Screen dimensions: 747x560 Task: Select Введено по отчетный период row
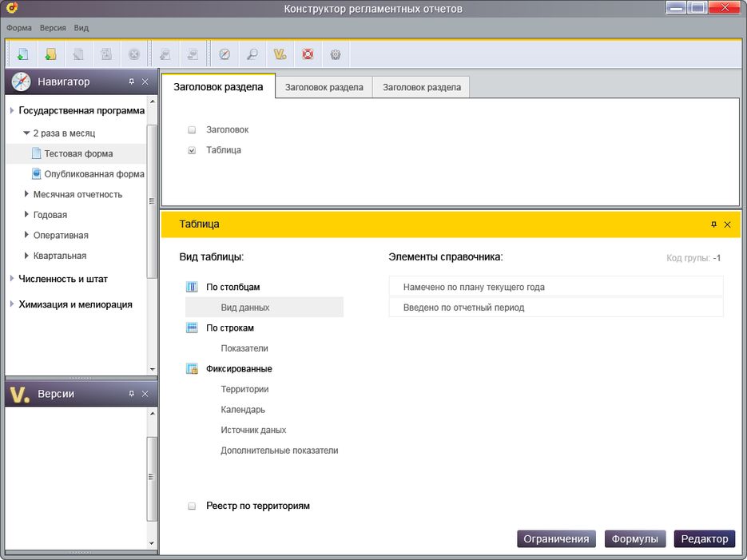click(556, 307)
